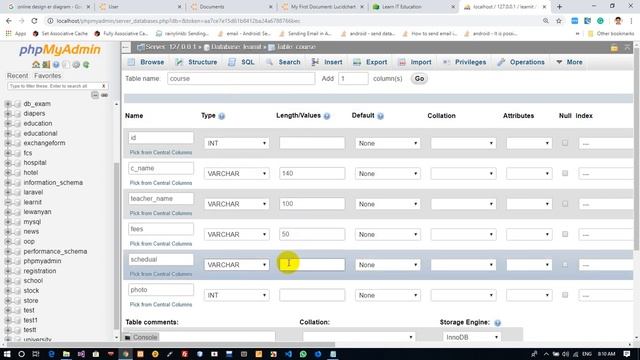Open Attributes dropdown for id row
The height and width of the screenshot is (360, 640).
pyautogui.click(x=529, y=143)
